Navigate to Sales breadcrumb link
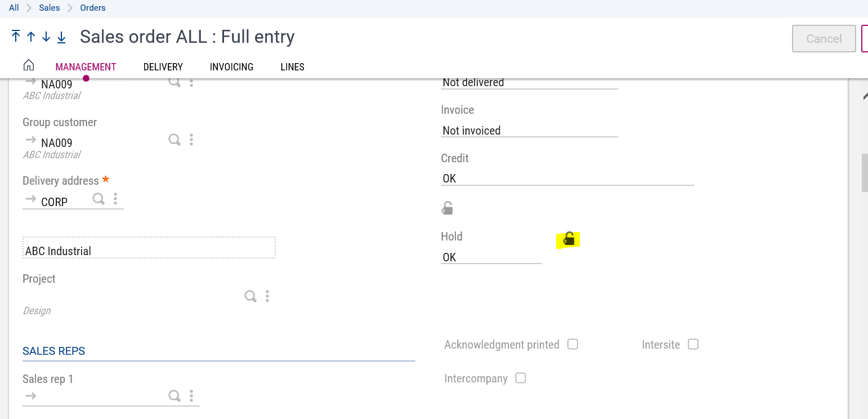This screenshot has width=868, height=419. click(50, 8)
